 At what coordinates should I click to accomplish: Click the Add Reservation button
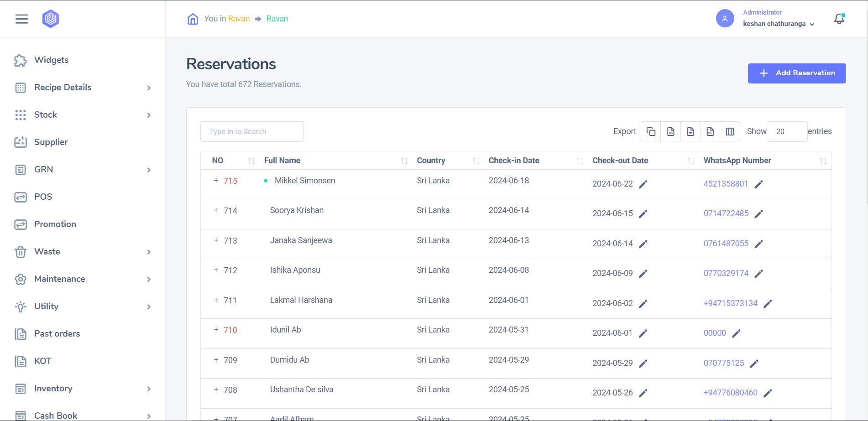pos(796,73)
